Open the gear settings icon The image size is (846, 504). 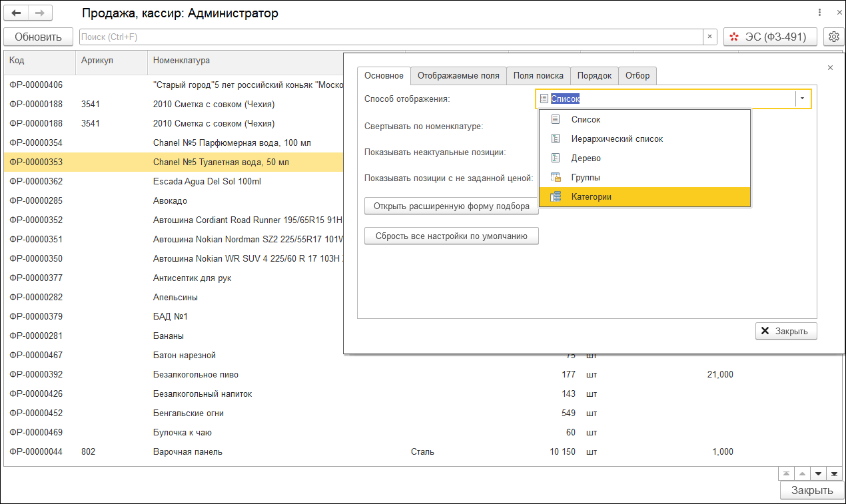(833, 37)
